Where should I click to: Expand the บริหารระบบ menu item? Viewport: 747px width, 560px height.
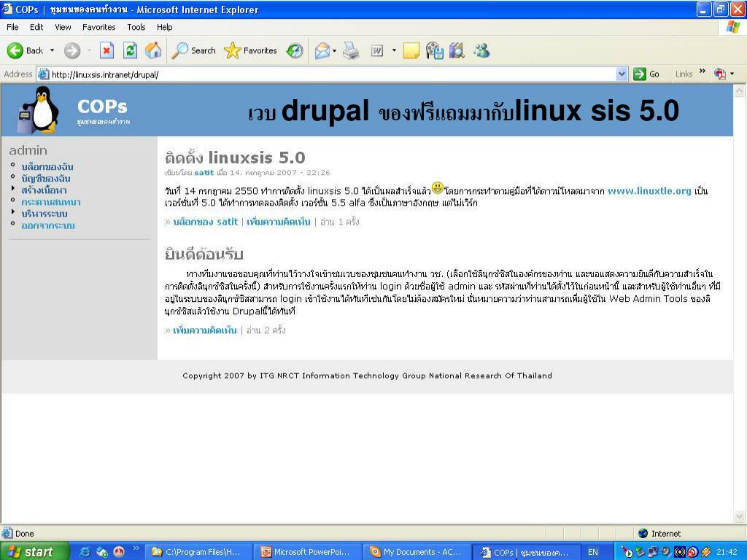tap(44, 214)
